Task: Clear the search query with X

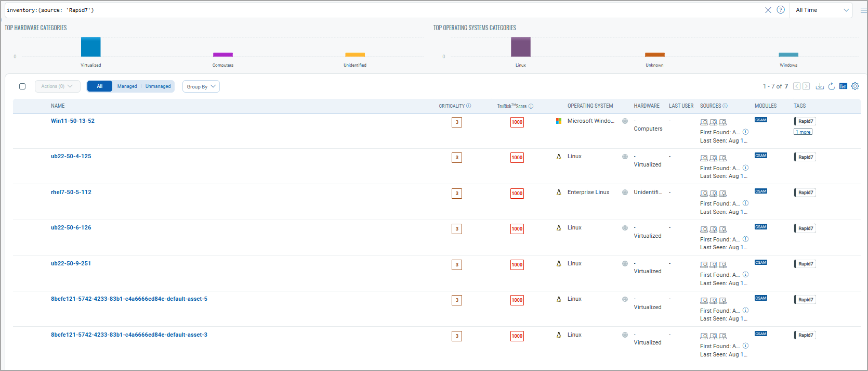Action: click(x=768, y=10)
